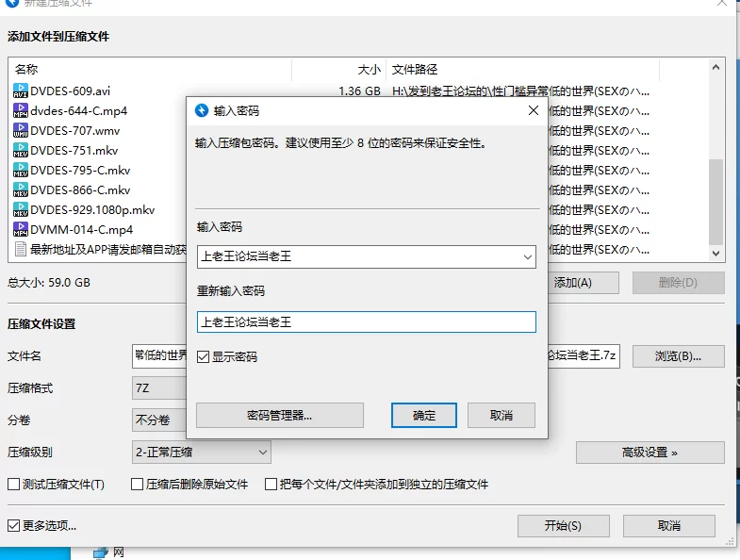Image resolution: width=740 pixels, height=560 pixels.
Task: Select the DVDES-866-C.mkv file name
Action: 80,190
